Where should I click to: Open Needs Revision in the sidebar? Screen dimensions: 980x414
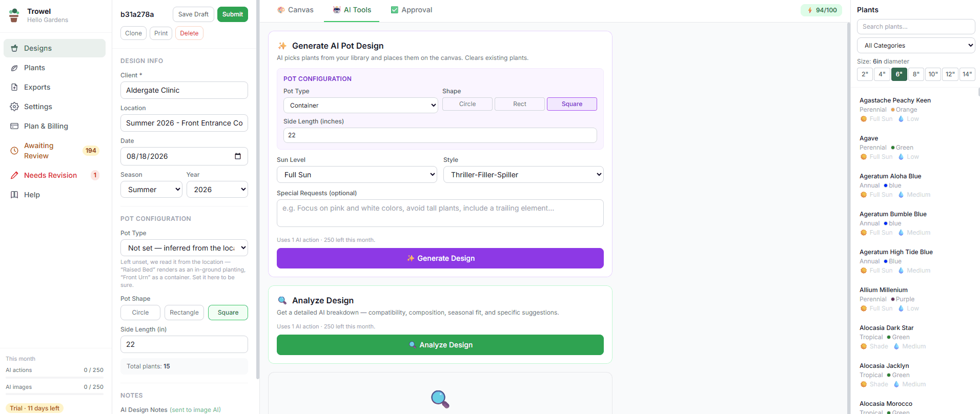[x=54, y=175]
